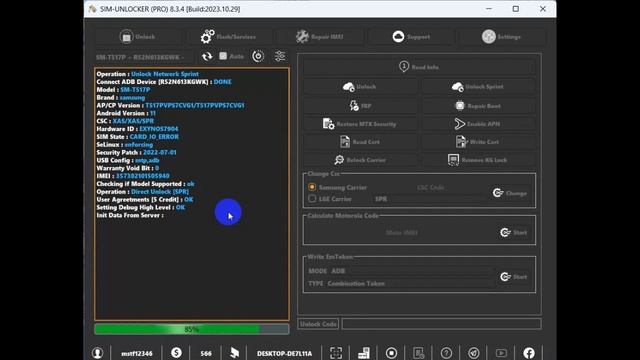Expand the SM-T517P device selector dropdown
Screen dimensions: 640x360
tap(143, 57)
